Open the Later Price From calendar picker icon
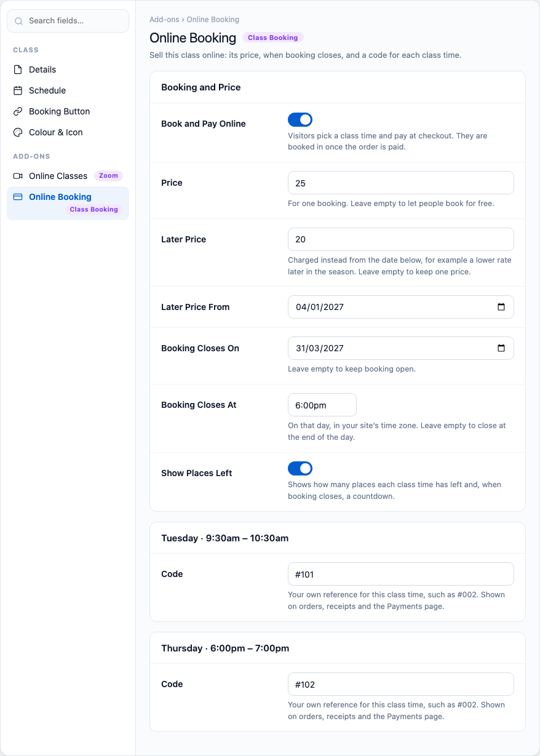 point(501,307)
